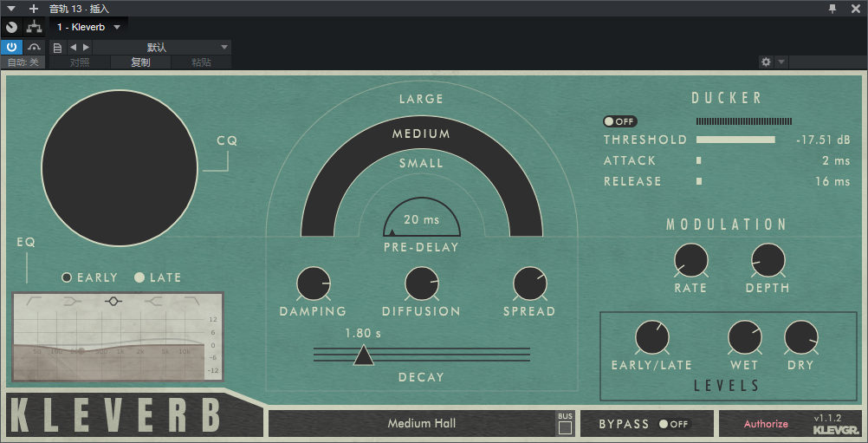This screenshot has height=443, width=868.
Task: Open the 默认 preset dropdown
Action: (161, 48)
